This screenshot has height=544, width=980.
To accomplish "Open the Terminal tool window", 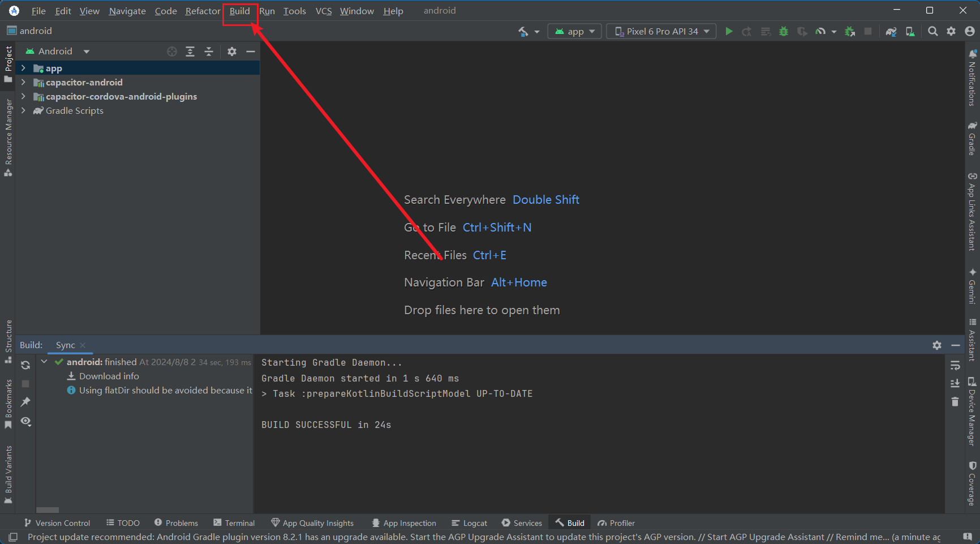I will point(234,523).
